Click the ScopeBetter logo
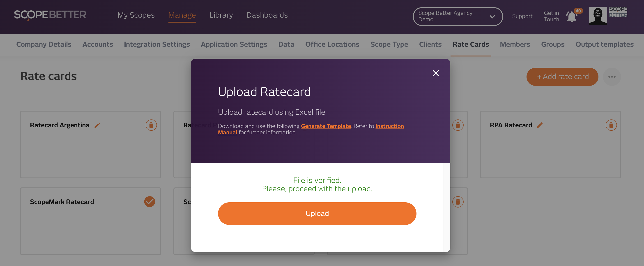The height and width of the screenshot is (266, 644). [50, 15]
